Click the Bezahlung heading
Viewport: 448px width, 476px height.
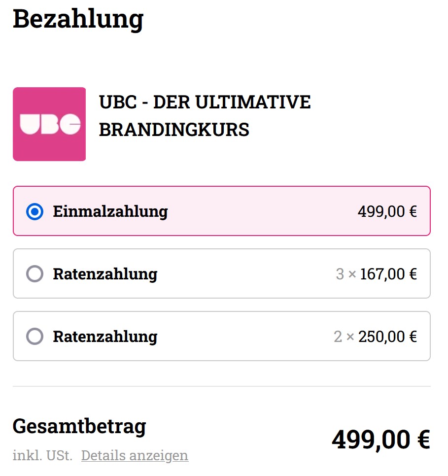point(78,19)
